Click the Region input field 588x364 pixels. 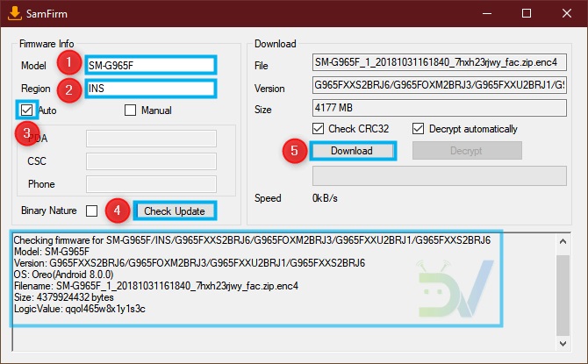150,89
